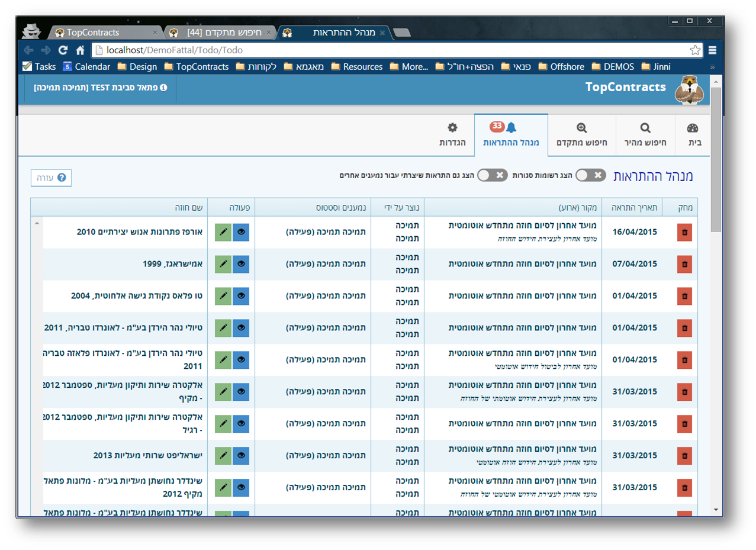Edit alert for ישראליפט שרותי מעליות 2013
The width and height of the screenshot is (756, 550).
tap(223, 456)
